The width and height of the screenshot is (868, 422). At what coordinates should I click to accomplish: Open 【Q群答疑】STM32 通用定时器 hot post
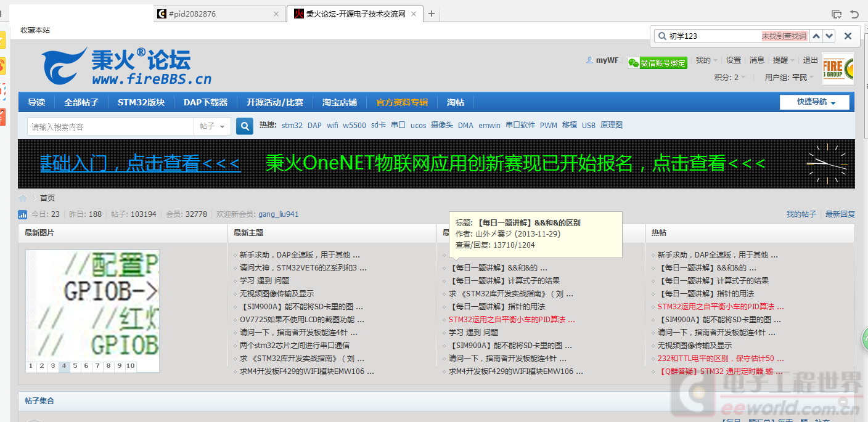point(721,371)
